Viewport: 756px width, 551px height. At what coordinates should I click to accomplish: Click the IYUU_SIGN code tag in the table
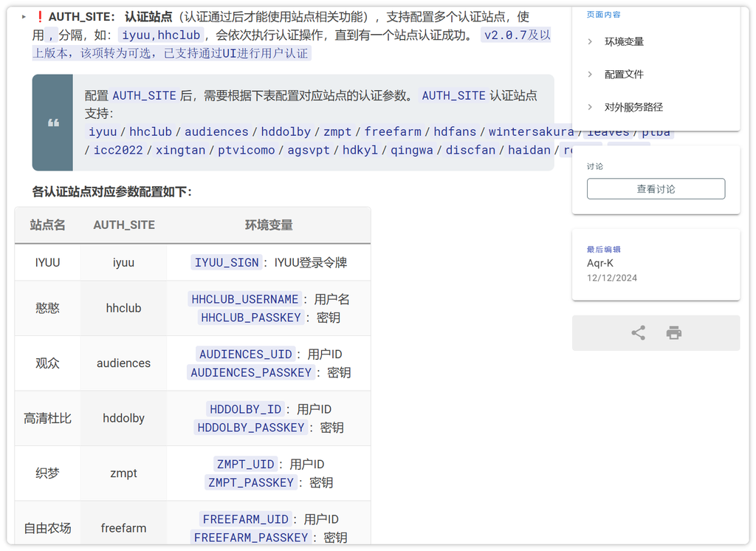point(227,262)
